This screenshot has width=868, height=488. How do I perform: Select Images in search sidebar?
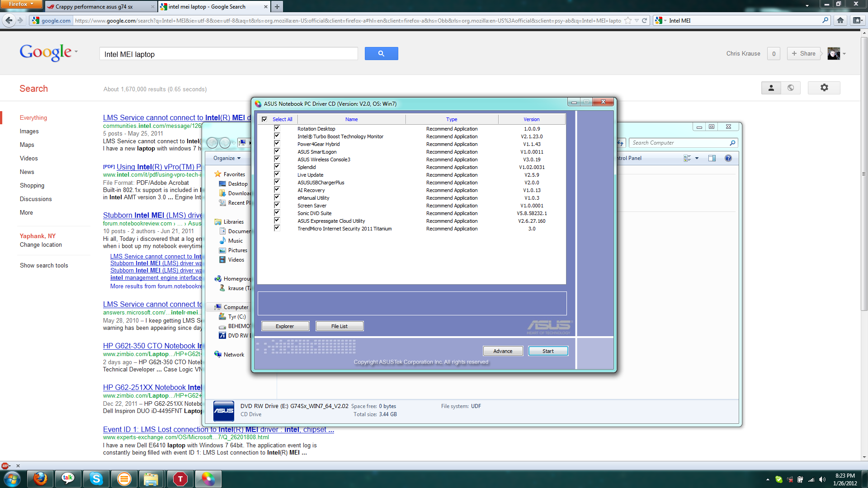[29, 131]
